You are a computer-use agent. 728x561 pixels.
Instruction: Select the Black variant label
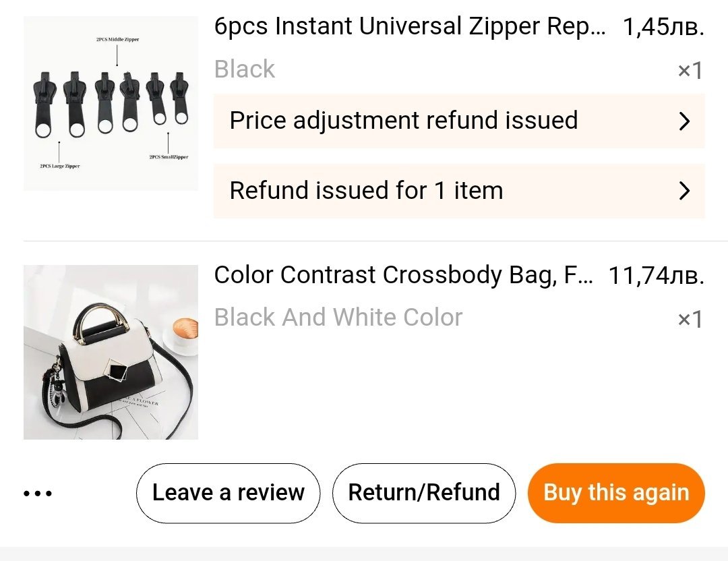[245, 69]
